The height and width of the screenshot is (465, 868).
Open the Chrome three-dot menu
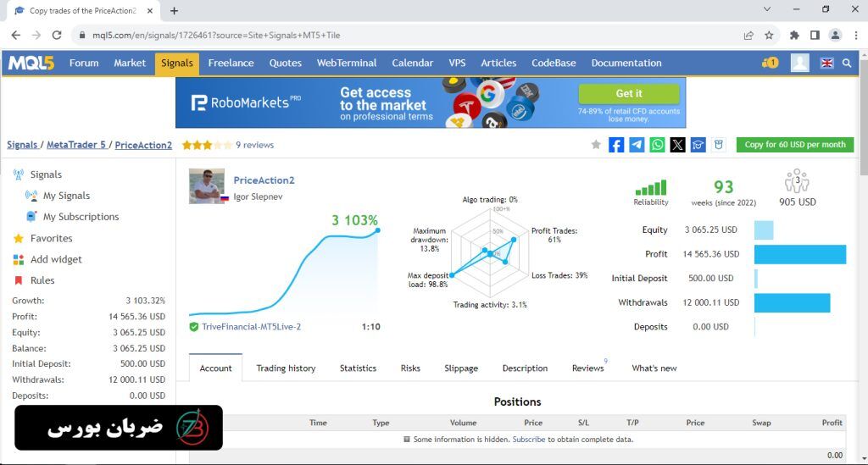(x=855, y=36)
